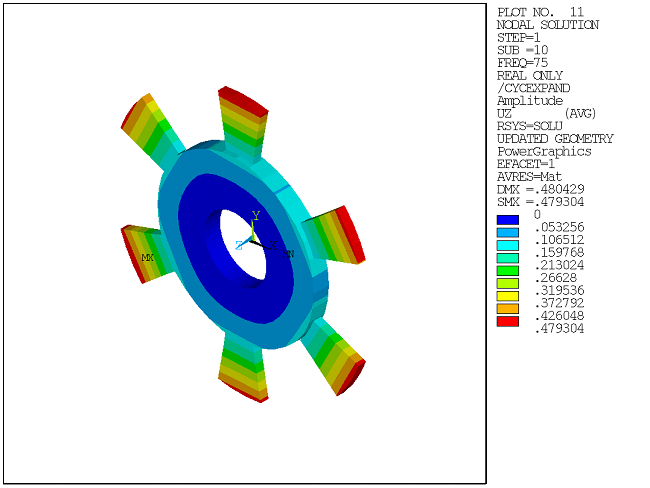Image resolution: width=650 pixels, height=488 pixels.
Task: Click the 'NODAL SOLUTION' text
Action: click(548, 25)
